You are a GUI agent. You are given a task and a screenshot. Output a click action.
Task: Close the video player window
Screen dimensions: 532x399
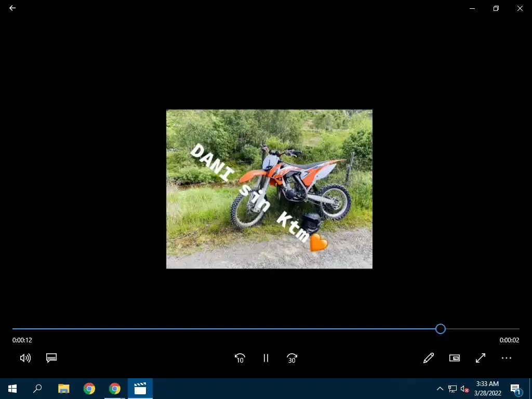coord(520,8)
